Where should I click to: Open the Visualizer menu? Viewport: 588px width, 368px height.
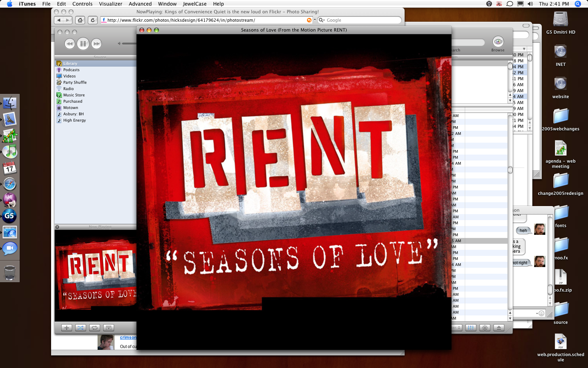coord(111,4)
